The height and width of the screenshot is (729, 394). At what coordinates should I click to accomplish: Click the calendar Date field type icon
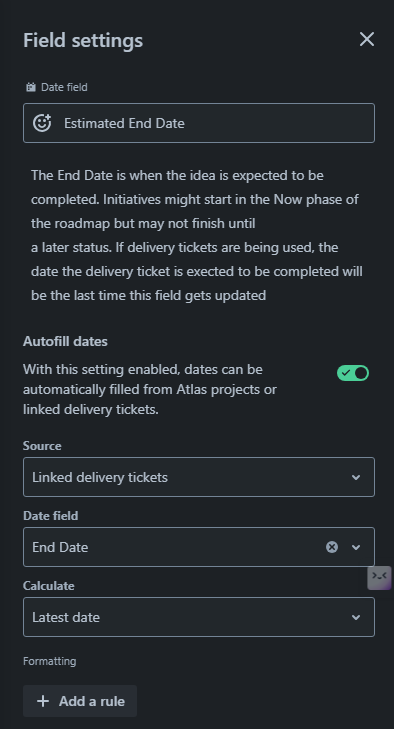31,87
